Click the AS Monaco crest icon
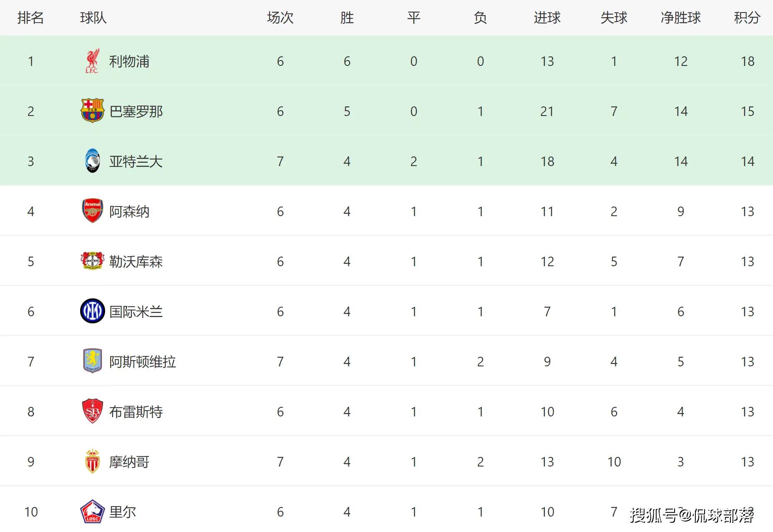The height and width of the screenshot is (532, 773). coord(92,461)
